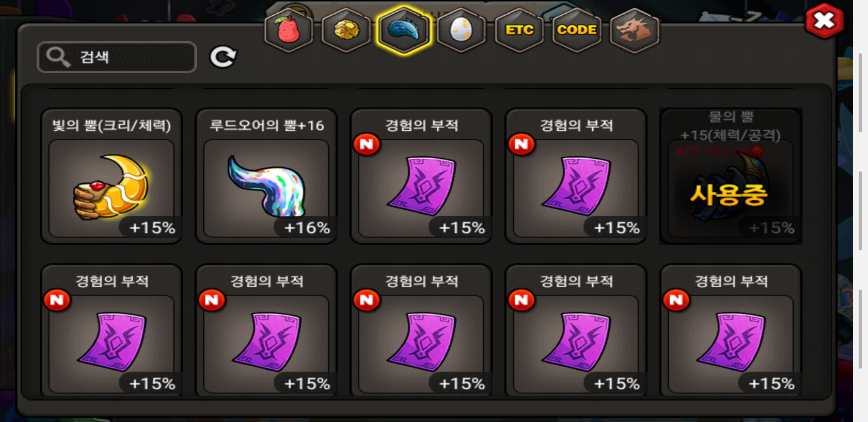
Task: Switch to the ETC tab
Action: [519, 30]
